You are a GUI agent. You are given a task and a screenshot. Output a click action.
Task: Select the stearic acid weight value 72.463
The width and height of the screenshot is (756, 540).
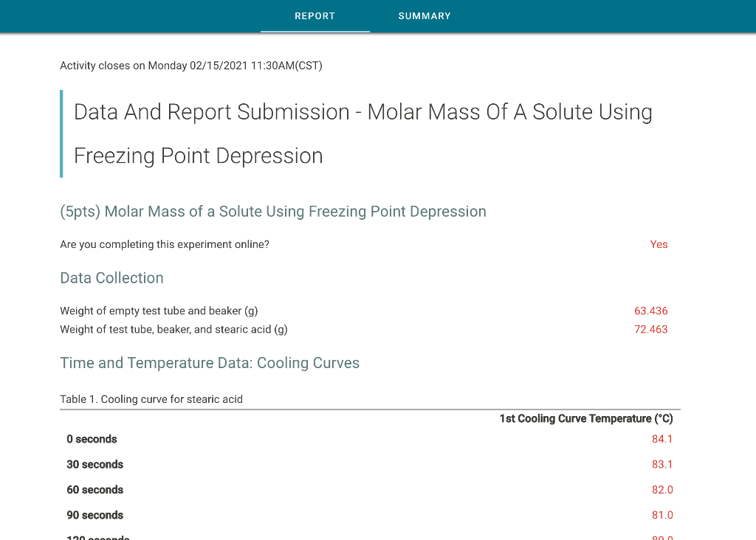point(651,329)
